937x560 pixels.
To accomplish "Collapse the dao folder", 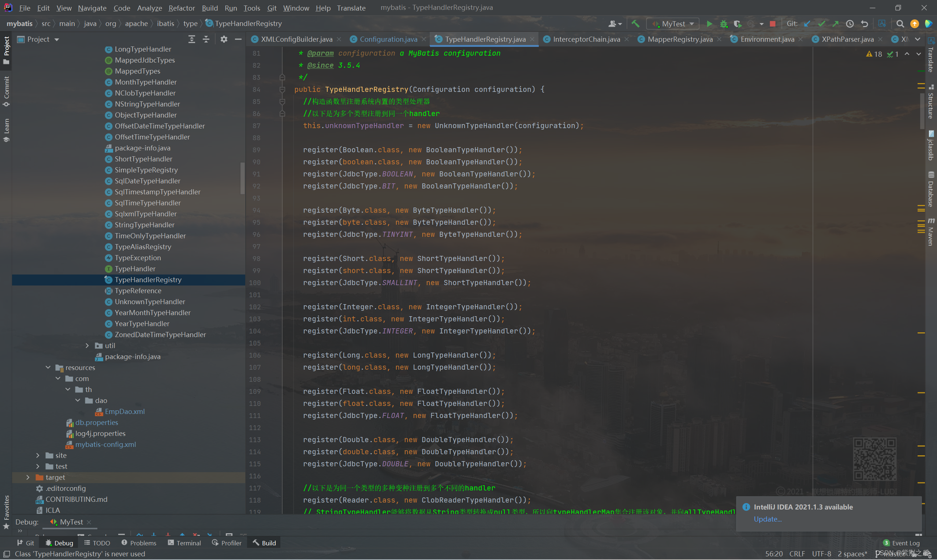I will pos(77,400).
